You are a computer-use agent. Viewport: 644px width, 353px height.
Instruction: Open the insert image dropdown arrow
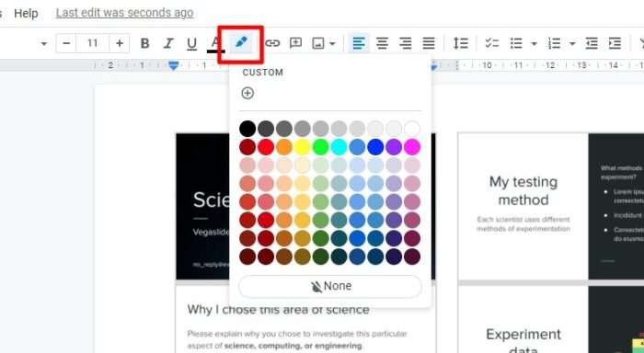(332, 43)
